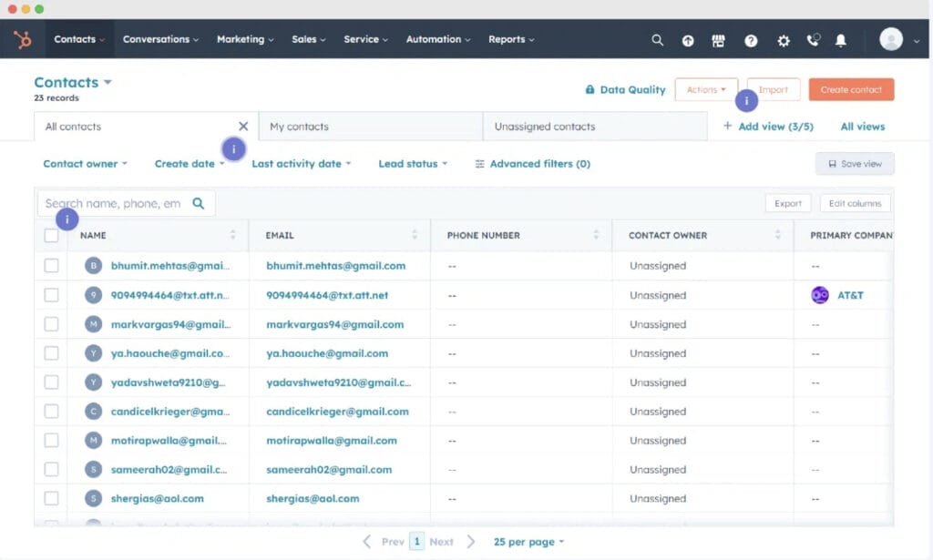
Task: Change the 25 per page setting
Action: click(x=528, y=542)
